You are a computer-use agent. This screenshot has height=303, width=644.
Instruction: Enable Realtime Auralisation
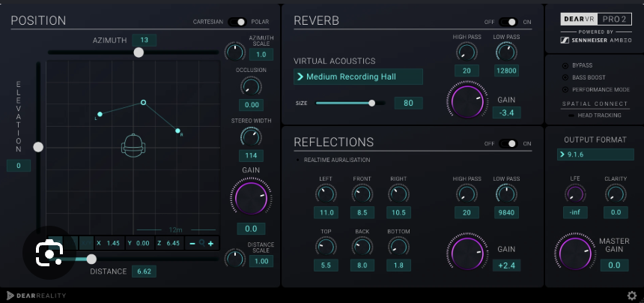[x=298, y=160]
